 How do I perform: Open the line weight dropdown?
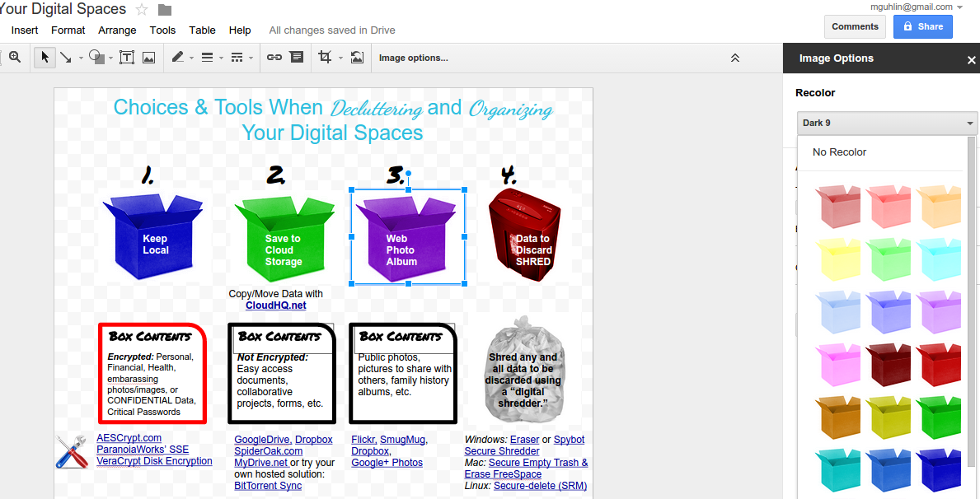pyautogui.click(x=209, y=58)
